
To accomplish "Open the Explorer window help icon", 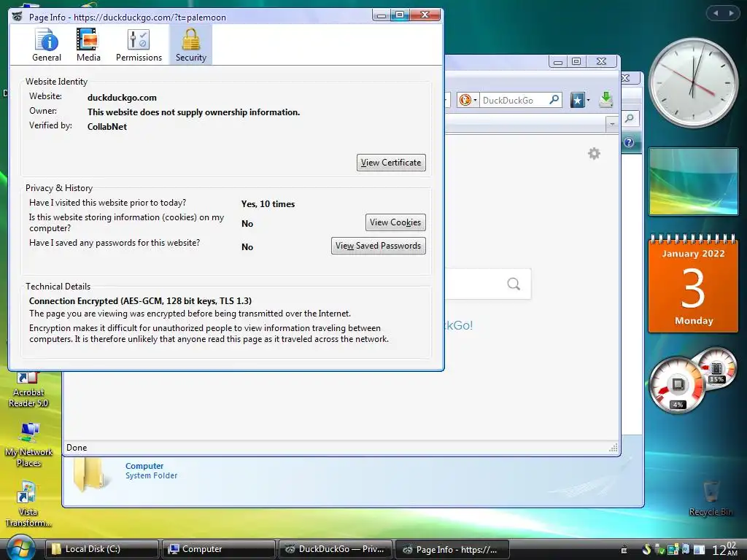I will [x=629, y=142].
